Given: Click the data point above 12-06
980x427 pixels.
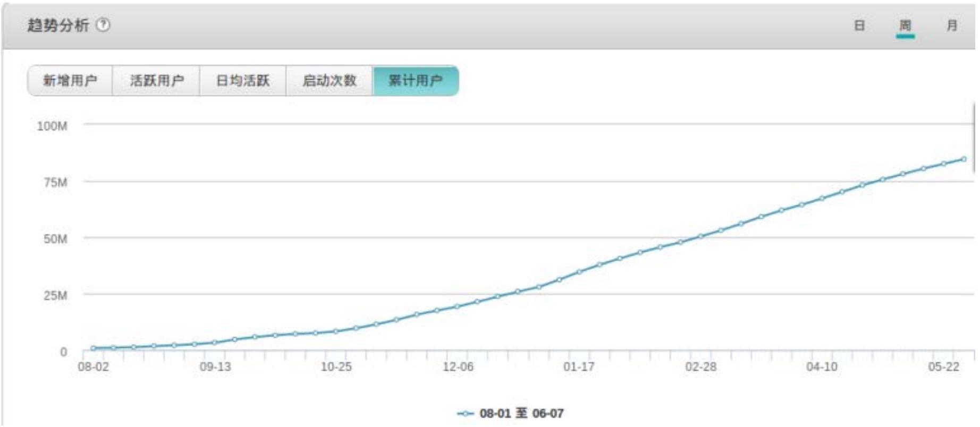Looking at the screenshot, I should pos(457,306).
